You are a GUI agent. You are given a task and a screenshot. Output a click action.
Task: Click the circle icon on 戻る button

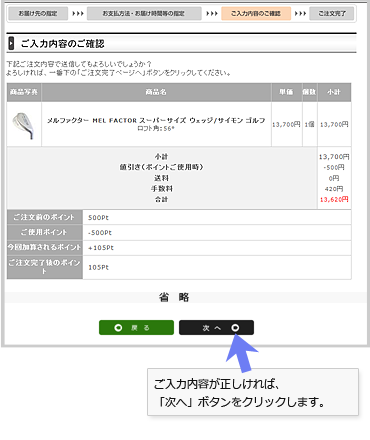[118, 328]
